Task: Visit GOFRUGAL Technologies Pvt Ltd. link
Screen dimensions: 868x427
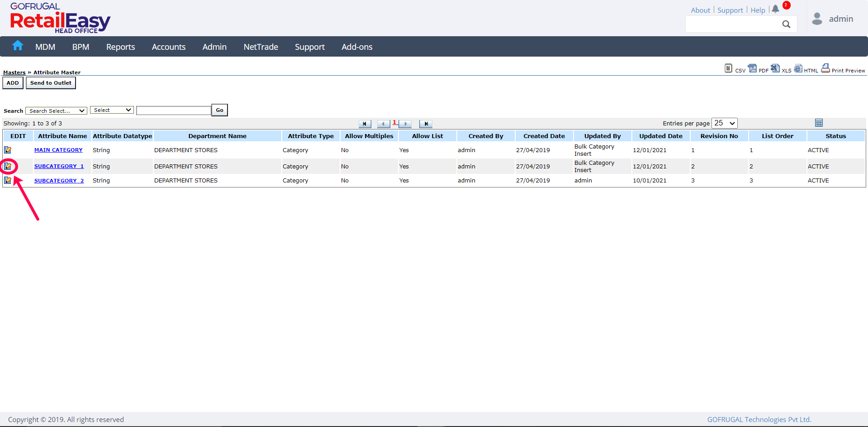Action: click(x=759, y=420)
